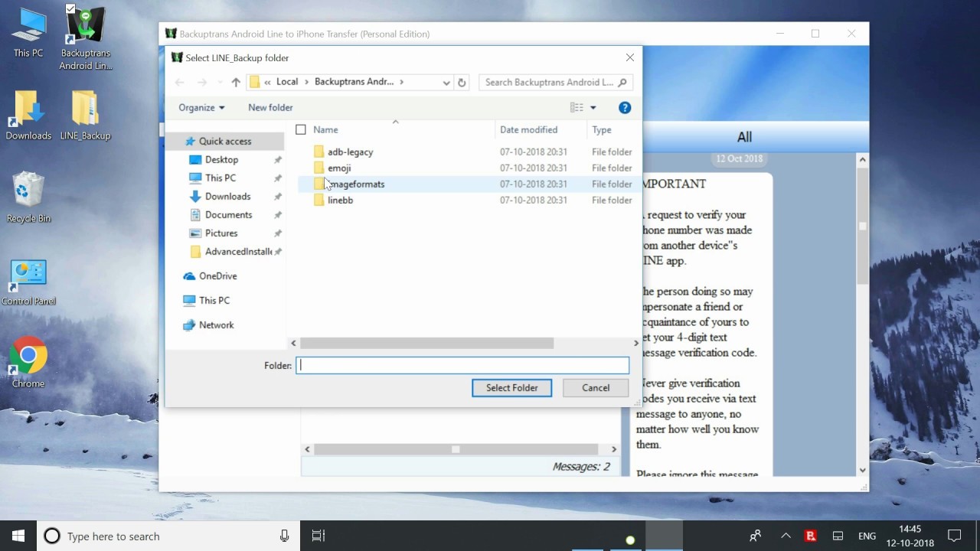Click red B tray icon
The width and height of the screenshot is (980, 551).
point(811,536)
